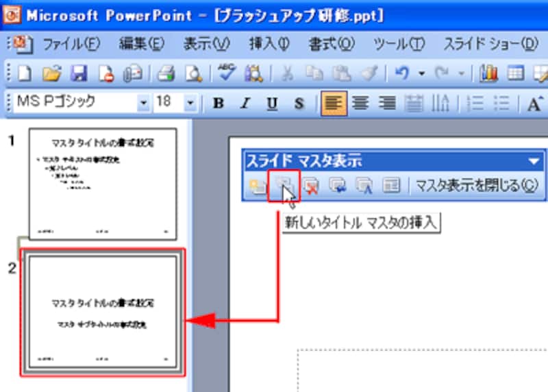Click the Preserve master icon
Image resolution: width=548 pixels, height=392 pixels.
coord(337,185)
